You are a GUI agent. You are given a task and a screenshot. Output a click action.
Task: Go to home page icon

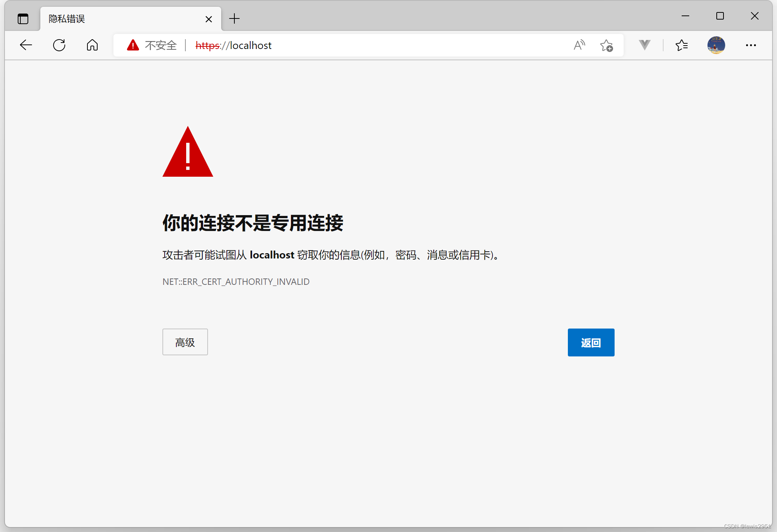92,45
